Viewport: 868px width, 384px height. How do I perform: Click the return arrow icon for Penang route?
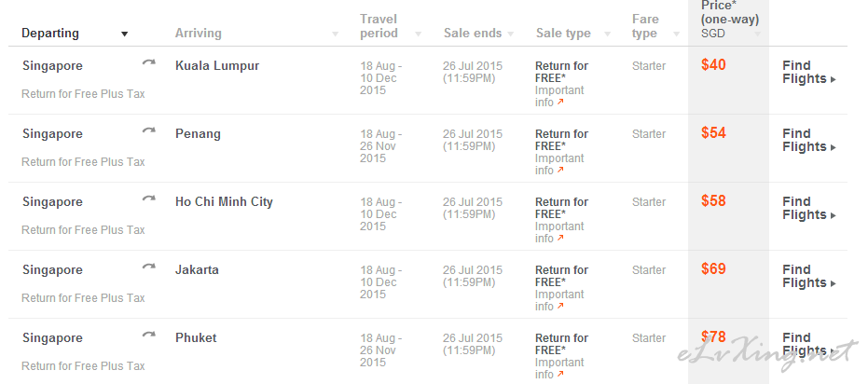tap(148, 130)
